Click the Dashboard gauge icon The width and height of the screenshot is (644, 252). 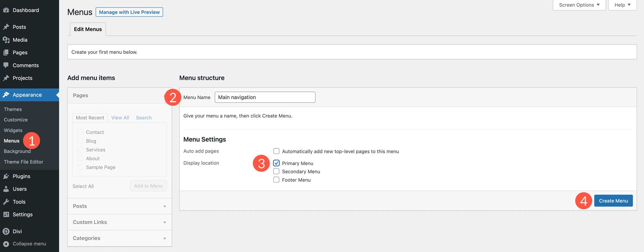(6, 10)
